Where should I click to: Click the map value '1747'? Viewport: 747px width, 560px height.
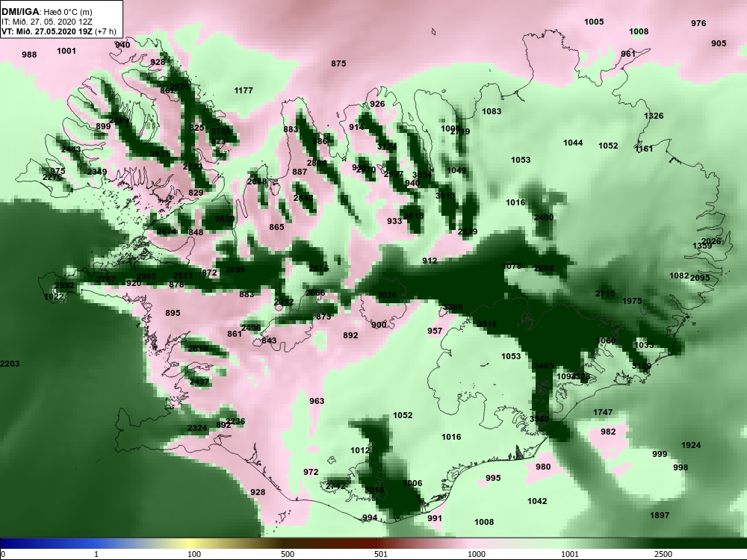(x=603, y=412)
